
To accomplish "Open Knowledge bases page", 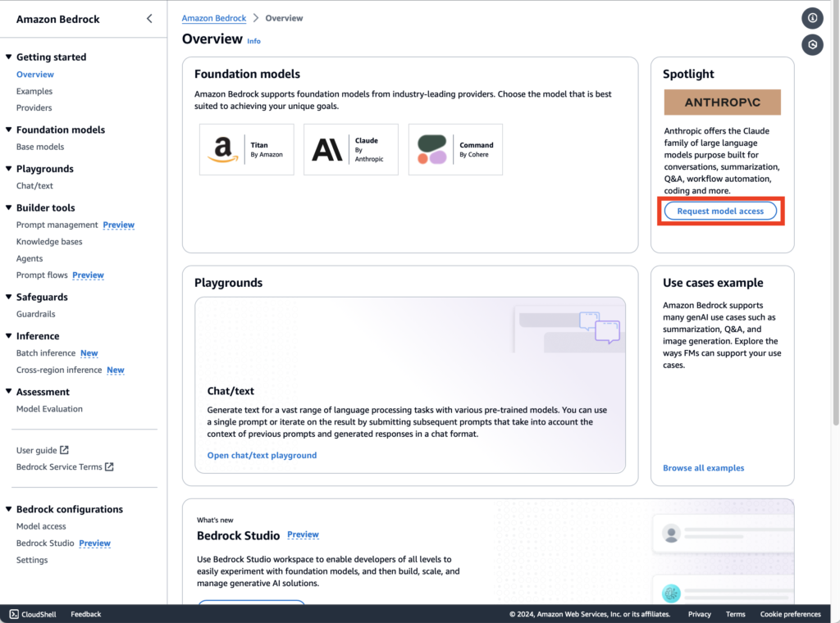I will (49, 241).
